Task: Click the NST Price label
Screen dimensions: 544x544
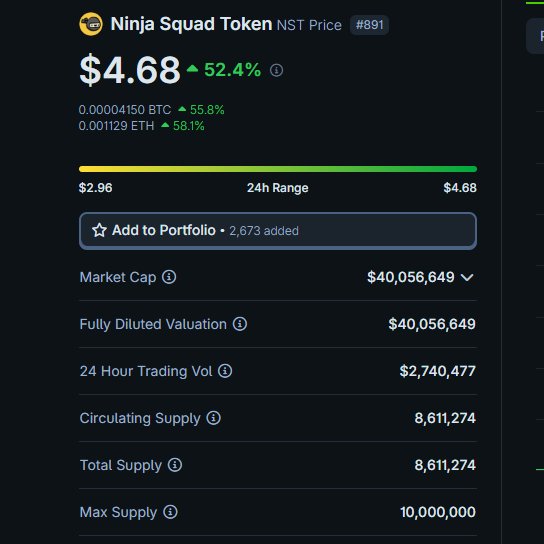Action: point(309,25)
